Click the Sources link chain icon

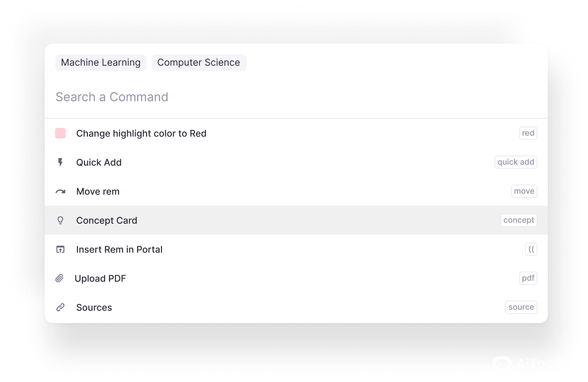point(60,307)
